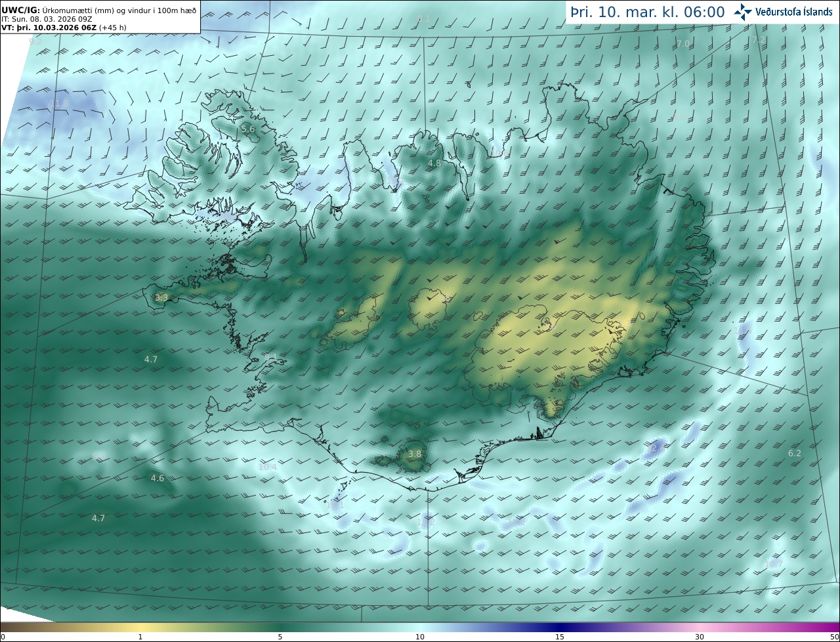This screenshot has width=840, height=642.
Task: Click the 5 tick on the color scale
Action: (280, 637)
